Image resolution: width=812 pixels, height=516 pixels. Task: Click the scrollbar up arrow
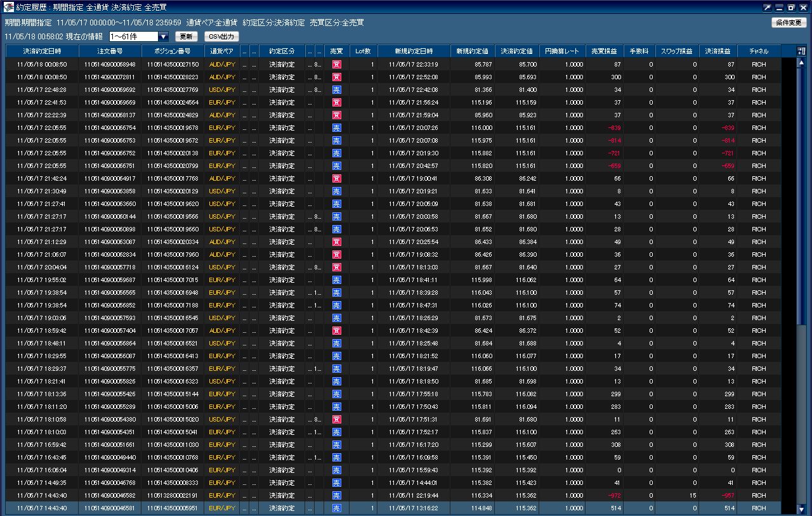[x=801, y=63]
